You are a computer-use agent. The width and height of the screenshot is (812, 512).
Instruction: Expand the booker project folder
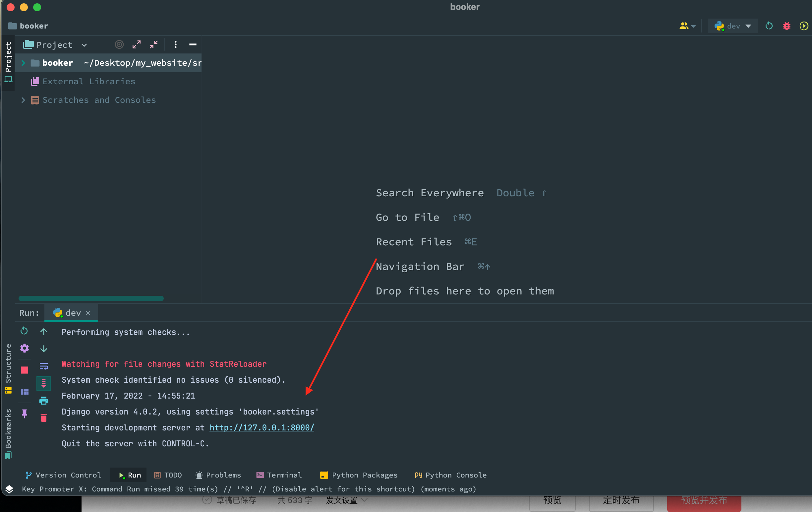23,63
